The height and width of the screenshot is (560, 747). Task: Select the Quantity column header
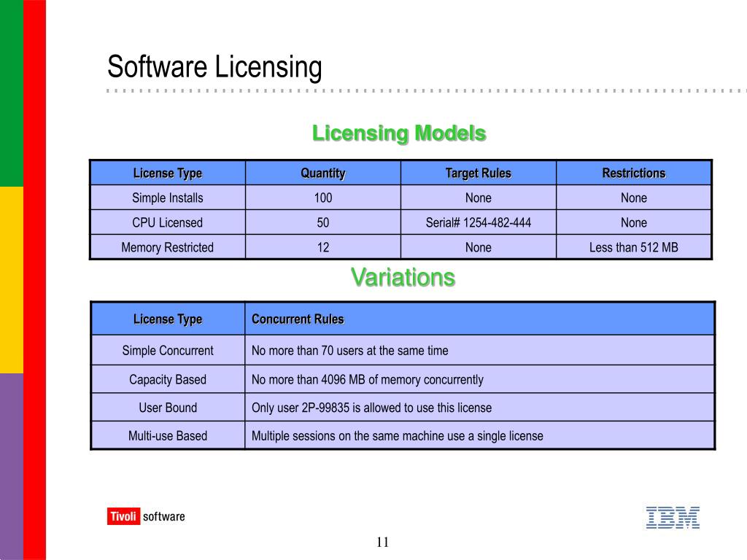(323, 173)
